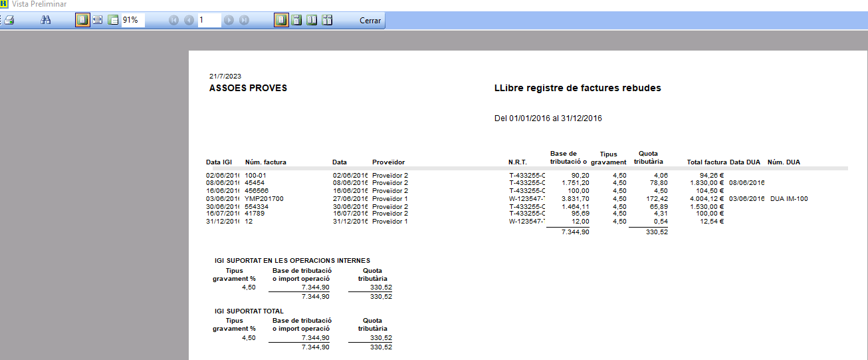Viewport: 868px width, 360px height.
Task: Select the full page zoom mode
Action: (x=82, y=20)
